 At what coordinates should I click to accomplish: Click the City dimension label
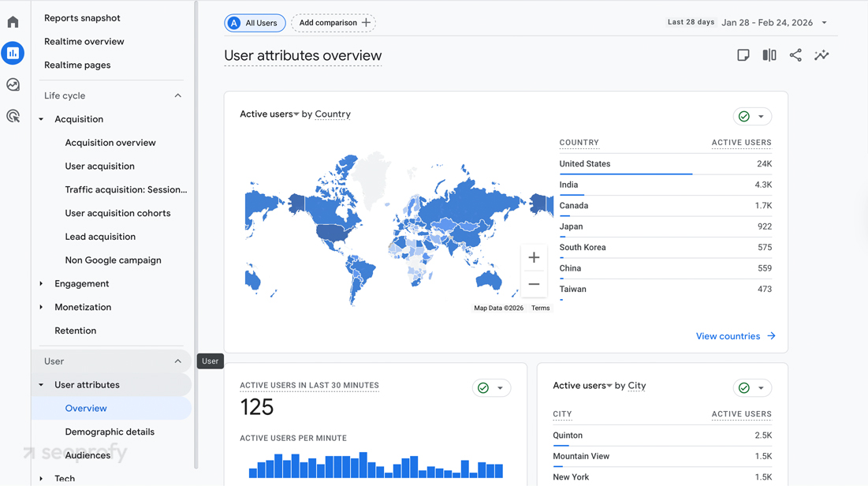pyautogui.click(x=636, y=386)
